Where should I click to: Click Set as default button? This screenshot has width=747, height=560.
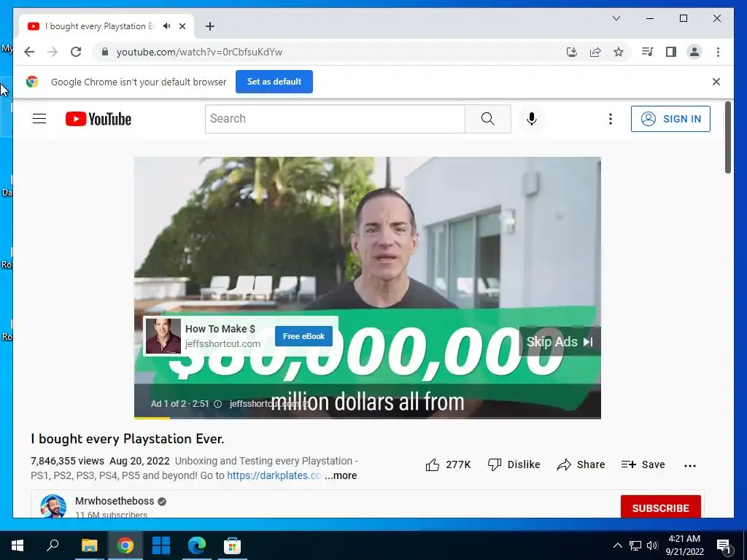[x=274, y=82]
